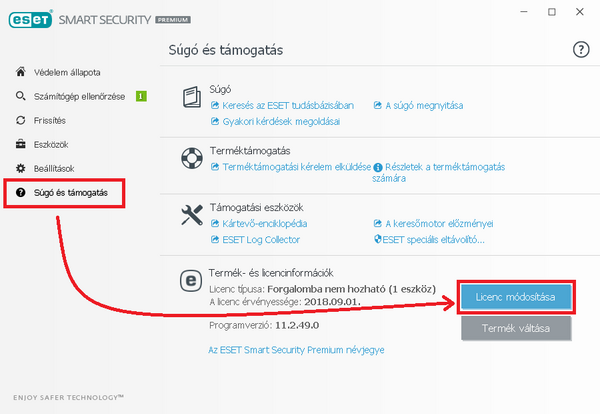Click the refresh icon next to Frissítés
Viewport: 600px width, 414px height.
click(21, 120)
